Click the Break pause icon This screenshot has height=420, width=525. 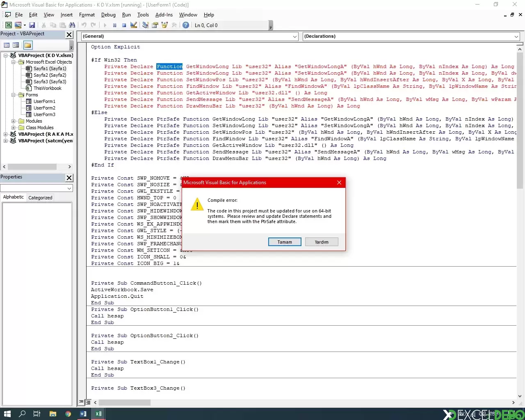tap(114, 25)
